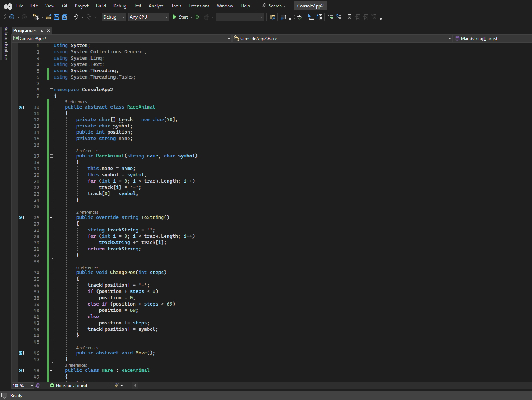Open the dropdown arrow next to Start

[191, 17]
